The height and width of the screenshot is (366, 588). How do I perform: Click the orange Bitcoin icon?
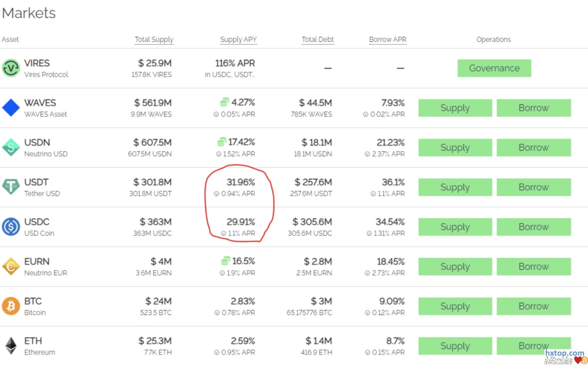[x=11, y=306]
